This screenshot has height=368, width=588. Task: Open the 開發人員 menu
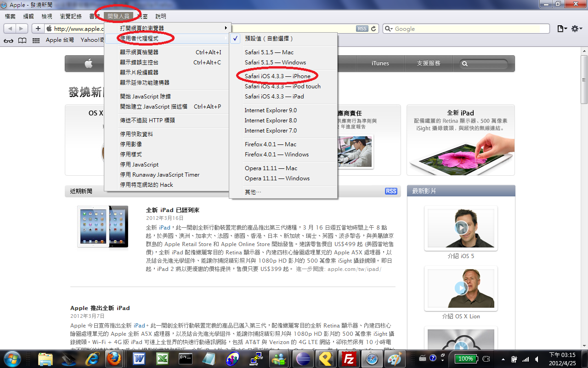coord(119,17)
